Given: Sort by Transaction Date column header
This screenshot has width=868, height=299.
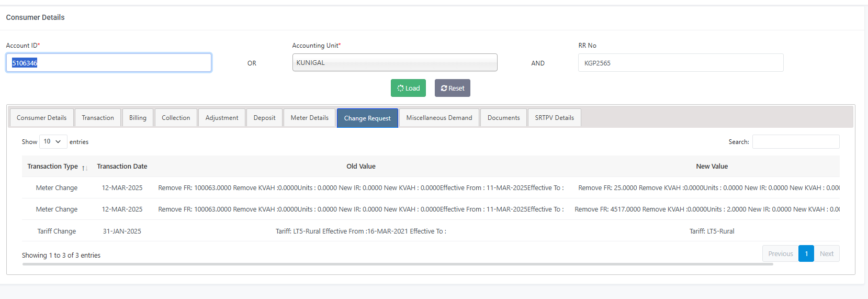Looking at the screenshot, I should (x=122, y=167).
